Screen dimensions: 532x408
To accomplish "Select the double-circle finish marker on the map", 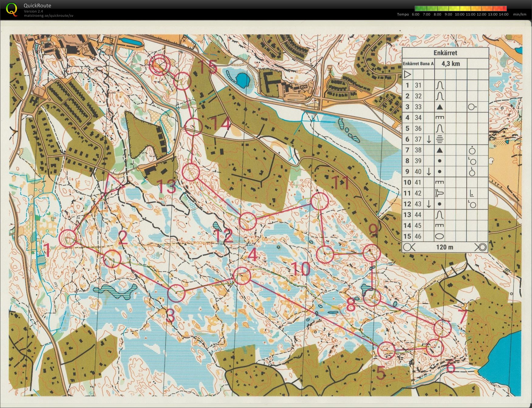I will pyautogui.click(x=160, y=65).
